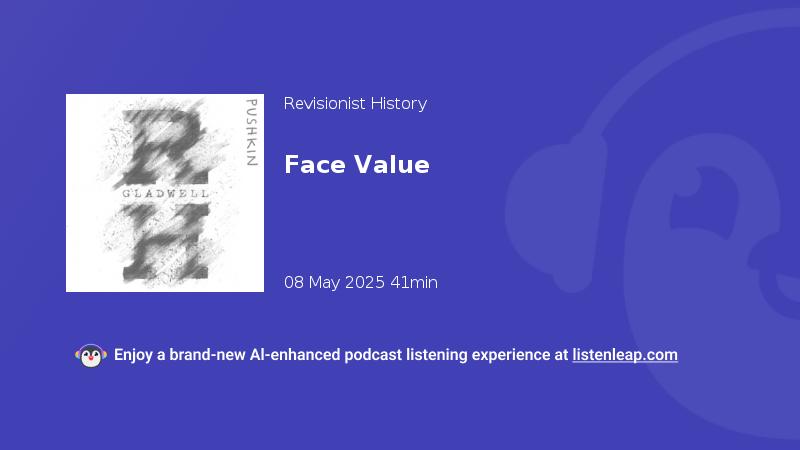Click the Revisionist History cover art thumbnail
The image size is (800, 450).
coord(165,193)
